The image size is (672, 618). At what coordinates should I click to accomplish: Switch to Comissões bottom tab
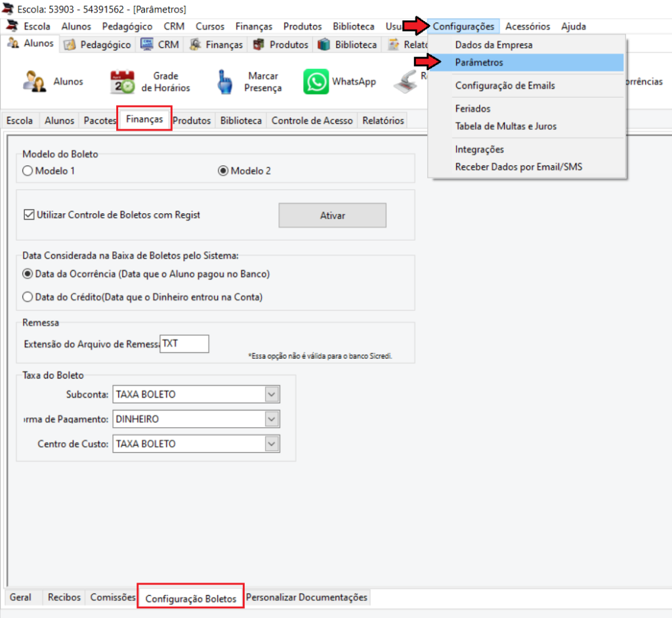coord(113,597)
